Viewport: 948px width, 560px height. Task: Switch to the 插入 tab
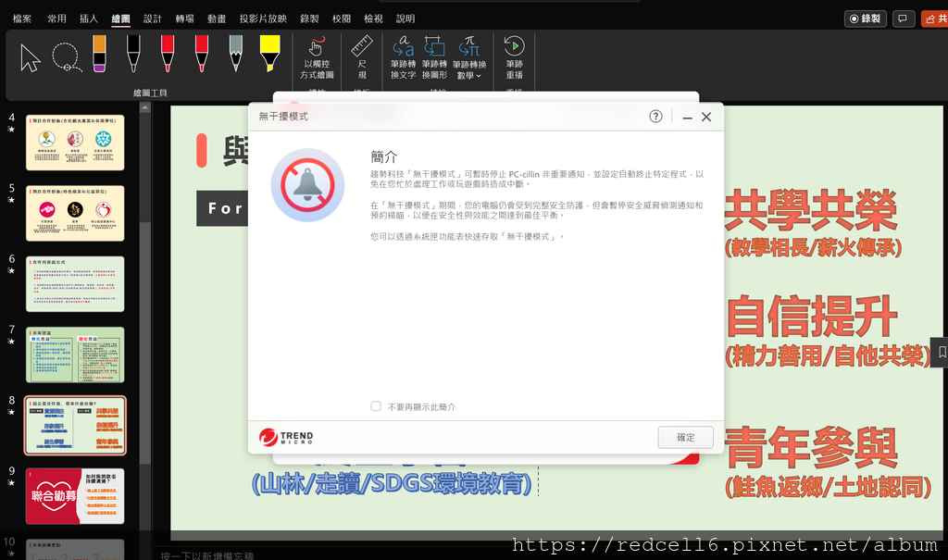(89, 19)
